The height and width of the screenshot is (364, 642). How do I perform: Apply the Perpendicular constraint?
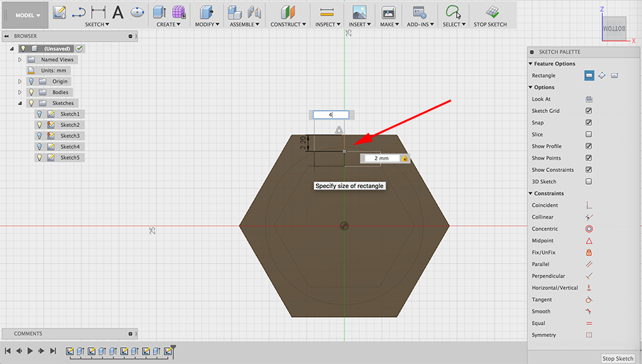(589, 276)
